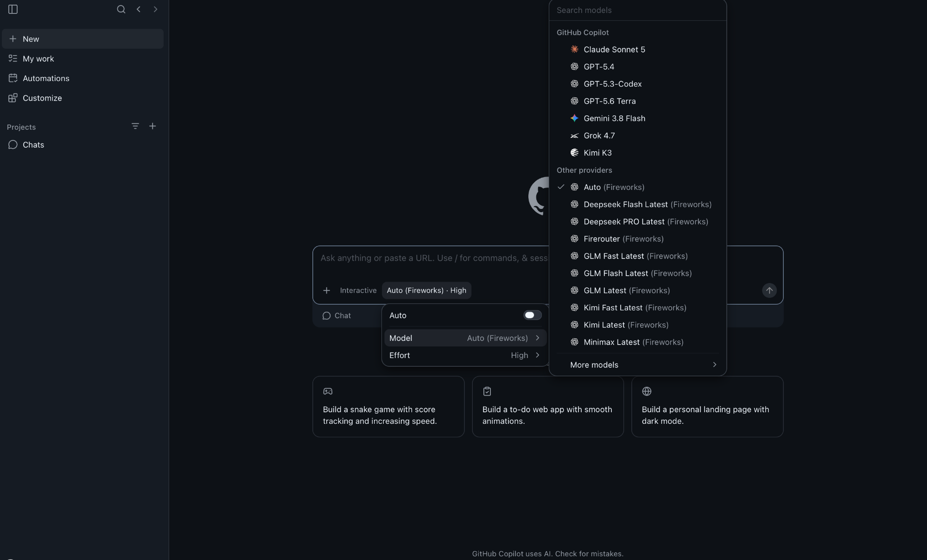Click the clipboard icon on to-do card

point(487,391)
